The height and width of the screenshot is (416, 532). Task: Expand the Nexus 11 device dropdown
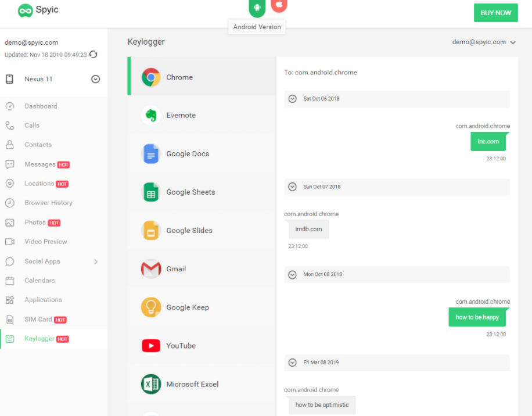tap(96, 79)
